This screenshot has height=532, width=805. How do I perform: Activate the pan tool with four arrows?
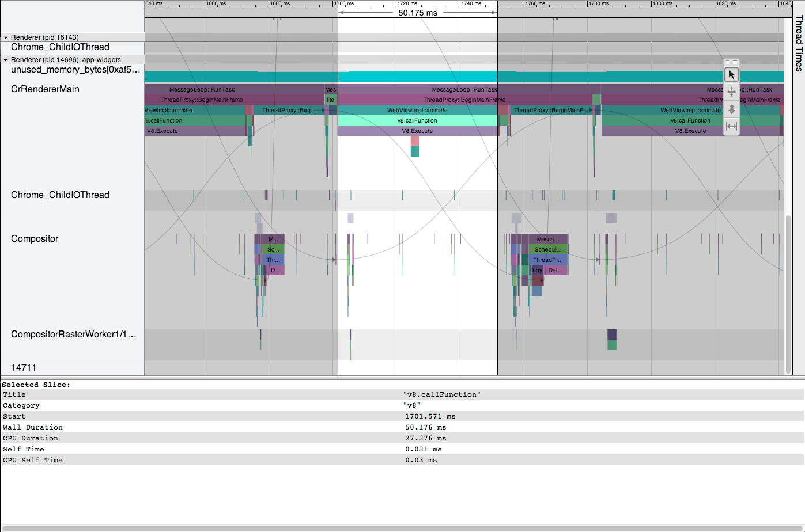731,92
